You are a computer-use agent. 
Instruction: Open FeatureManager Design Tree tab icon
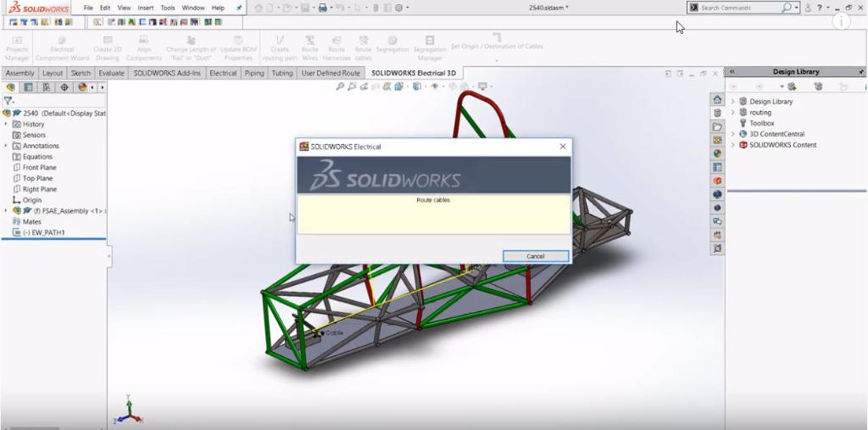(x=10, y=87)
